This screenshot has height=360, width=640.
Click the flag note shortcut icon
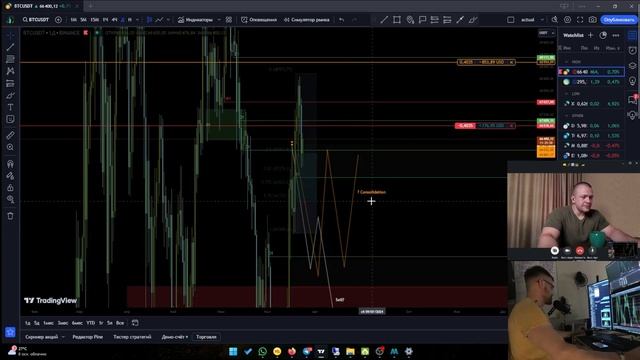tap(422, 20)
